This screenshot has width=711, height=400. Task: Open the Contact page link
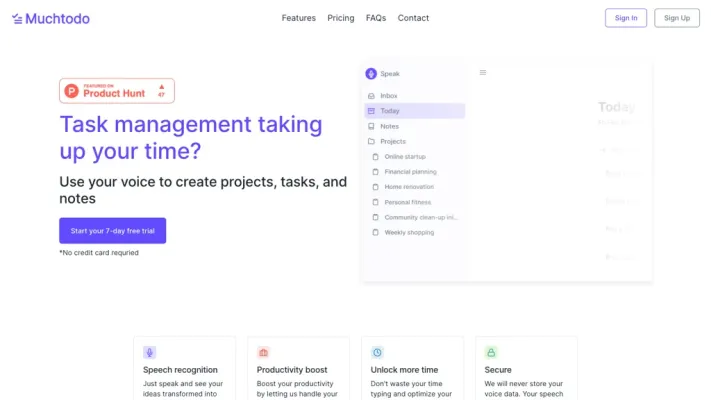[413, 18]
